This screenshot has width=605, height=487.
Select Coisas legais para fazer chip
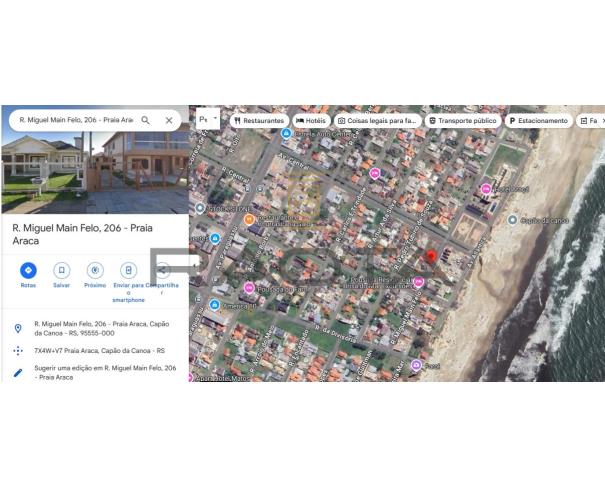pyautogui.click(x=377, y=121)
